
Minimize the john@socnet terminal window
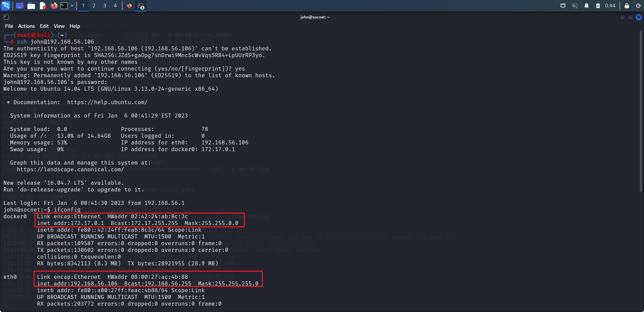coord(623,17)
